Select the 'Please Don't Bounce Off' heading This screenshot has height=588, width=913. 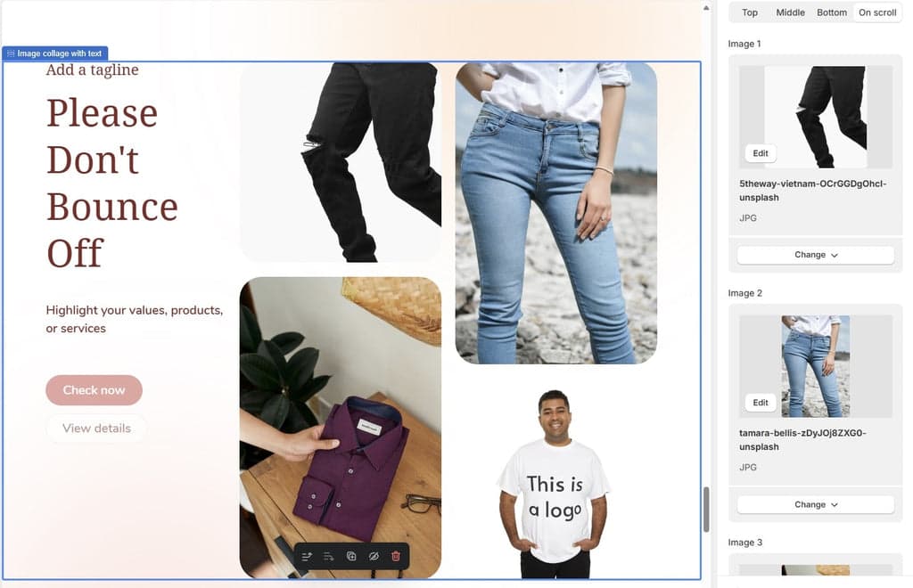tap(112, 184)
